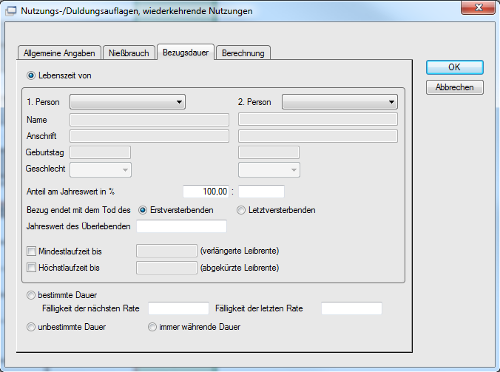500x372 pixels.
Task: Click the Fälligkeit der letzten Rate field
Action: click(352, 308)
